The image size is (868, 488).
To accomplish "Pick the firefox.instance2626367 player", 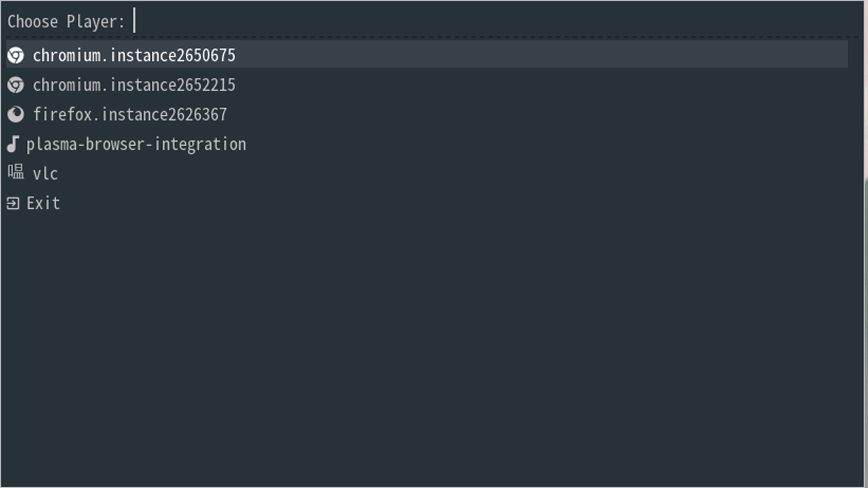I will [x=130, y=115].
